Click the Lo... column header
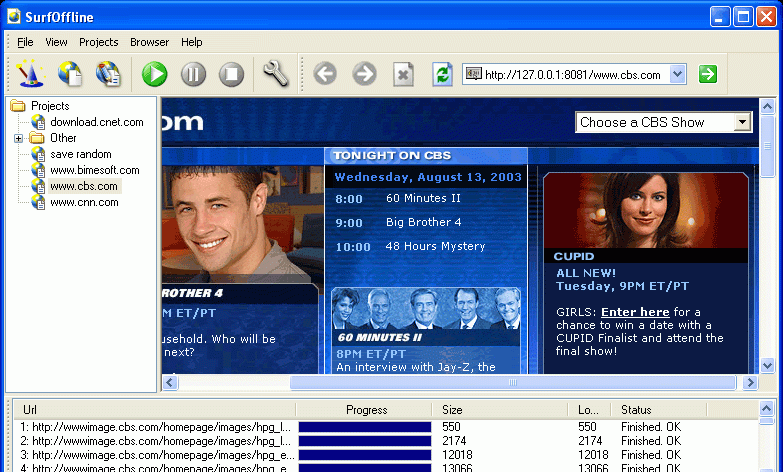 590,410
